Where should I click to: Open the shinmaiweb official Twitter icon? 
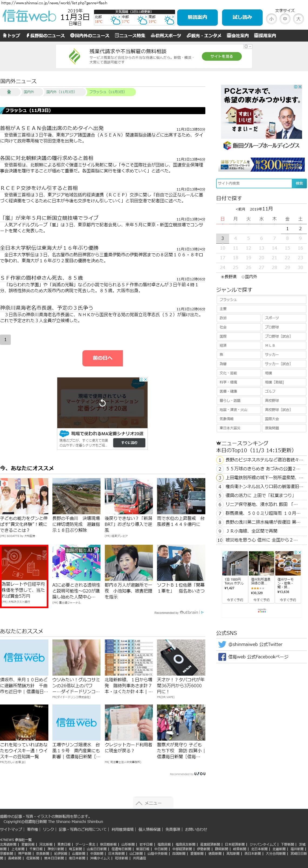click(222, 644)
